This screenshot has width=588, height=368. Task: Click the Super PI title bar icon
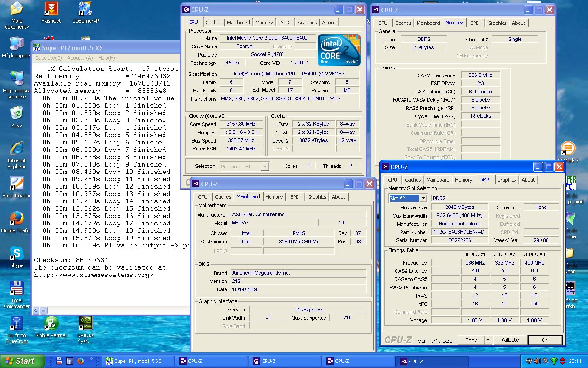point(37,48)
